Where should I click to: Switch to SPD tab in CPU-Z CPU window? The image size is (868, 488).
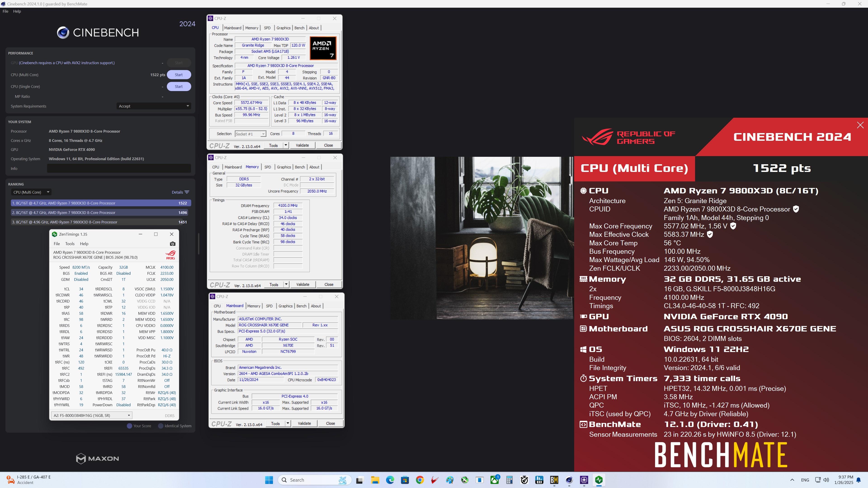point(267,28)
